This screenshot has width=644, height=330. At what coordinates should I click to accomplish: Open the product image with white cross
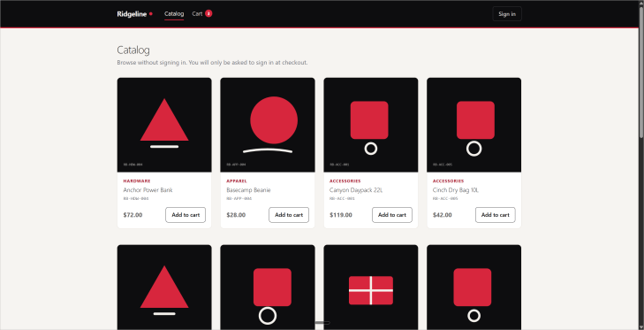click(371, 288)
